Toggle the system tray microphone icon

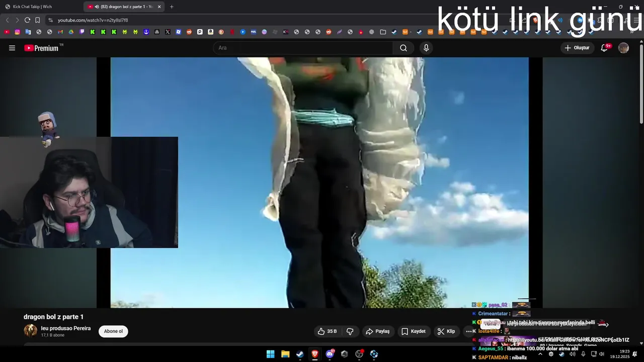(x=583, y=354)
